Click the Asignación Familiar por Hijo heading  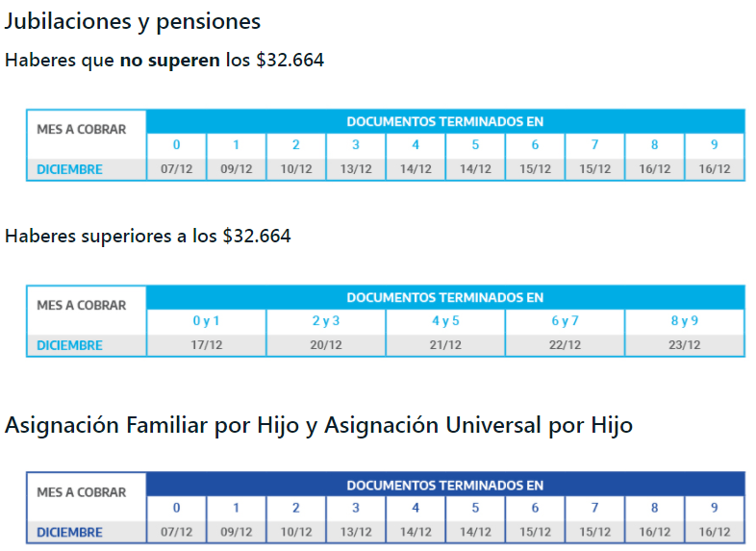tap(318, 425)
